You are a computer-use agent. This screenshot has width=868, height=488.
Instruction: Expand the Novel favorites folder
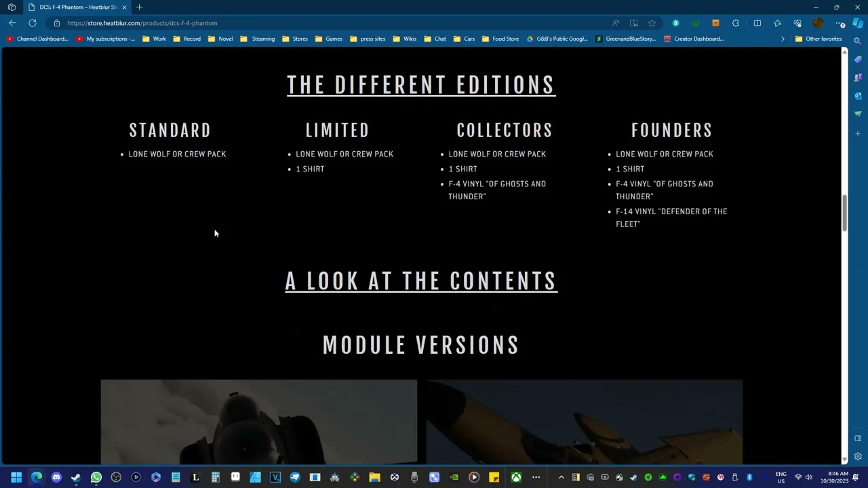click(220, 39)
